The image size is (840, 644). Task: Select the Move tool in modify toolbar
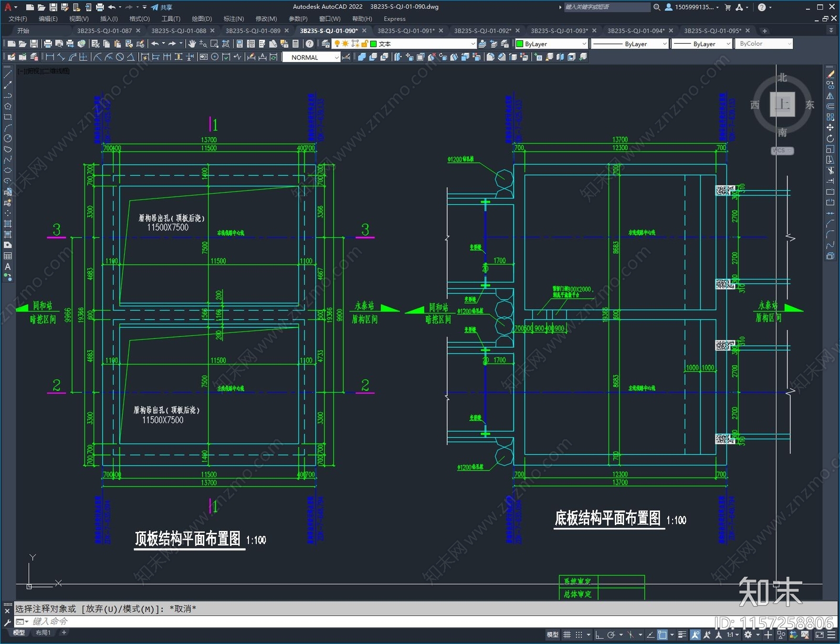[x=830, y=128]
